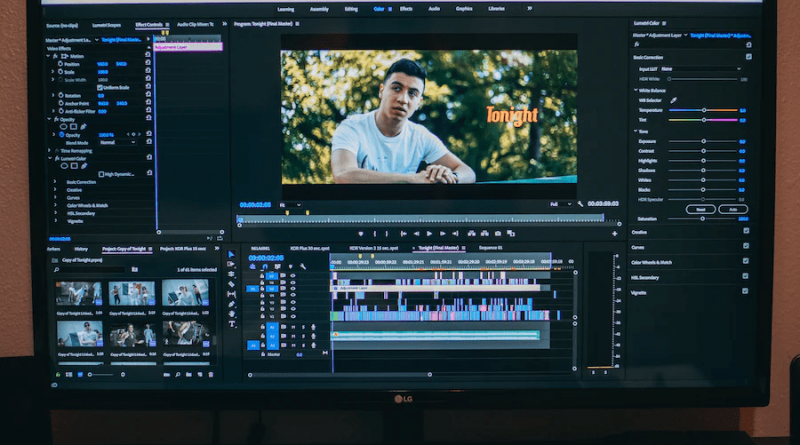Expand the Color Wheels & Match section
Viewport: 800px width, 445px height.
point(55,205)
